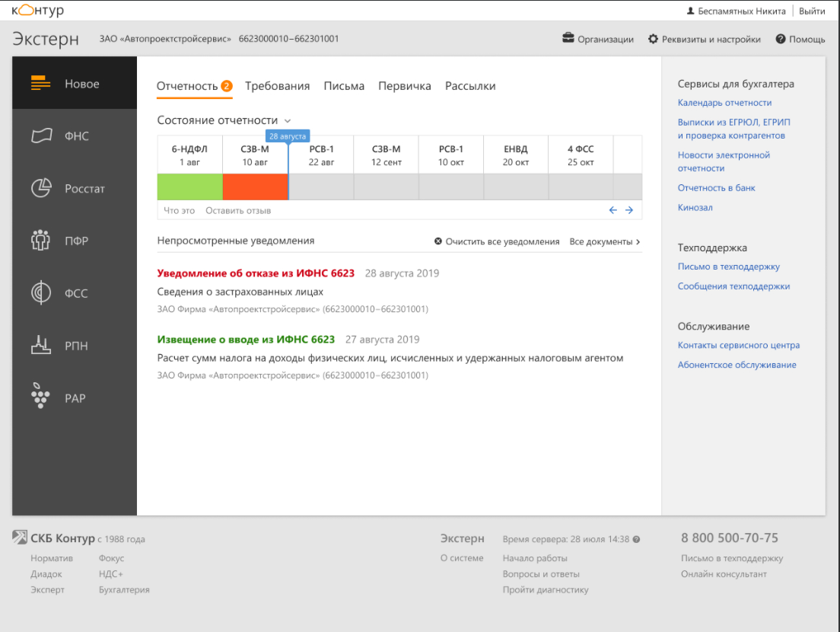Screen dimensions: 840x632
Task: Open Онлайн консультант footer link
Action: tap(724, 574)
